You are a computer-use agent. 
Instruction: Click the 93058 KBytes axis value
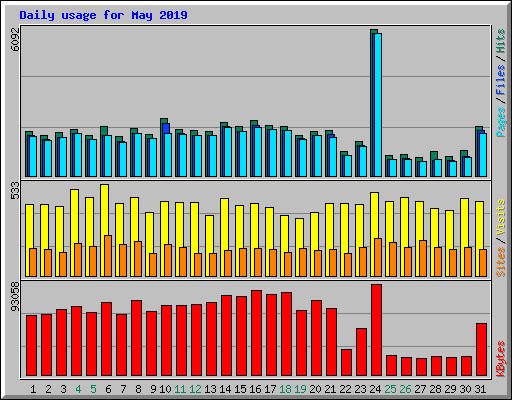(x=15, y=297)
